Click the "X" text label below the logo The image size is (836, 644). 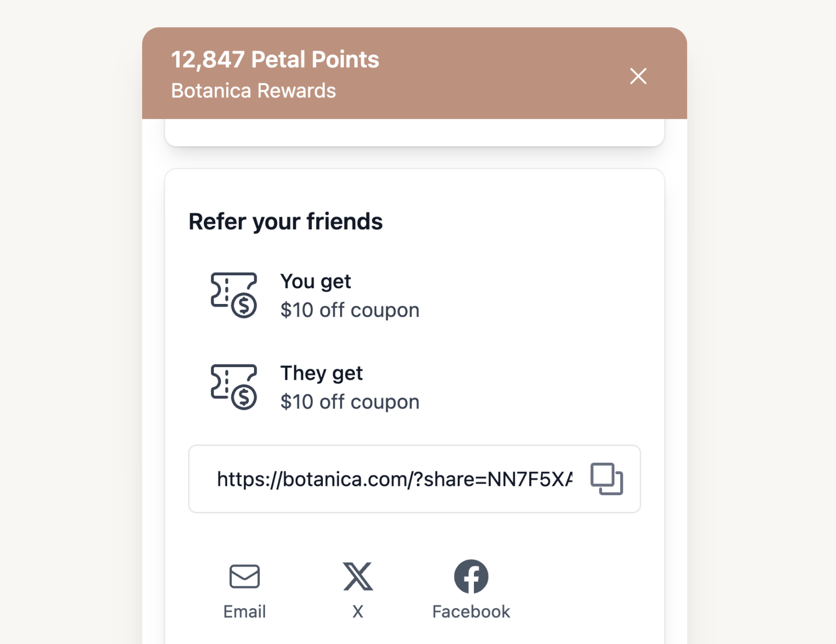point(358,612)
